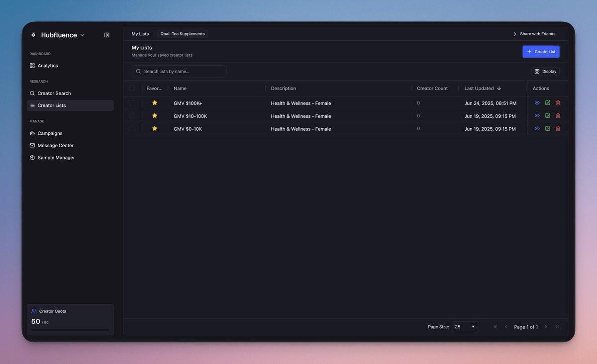Select Creator Lists in sidebar
Screen dimensions: 597x364
click(70, 105)
